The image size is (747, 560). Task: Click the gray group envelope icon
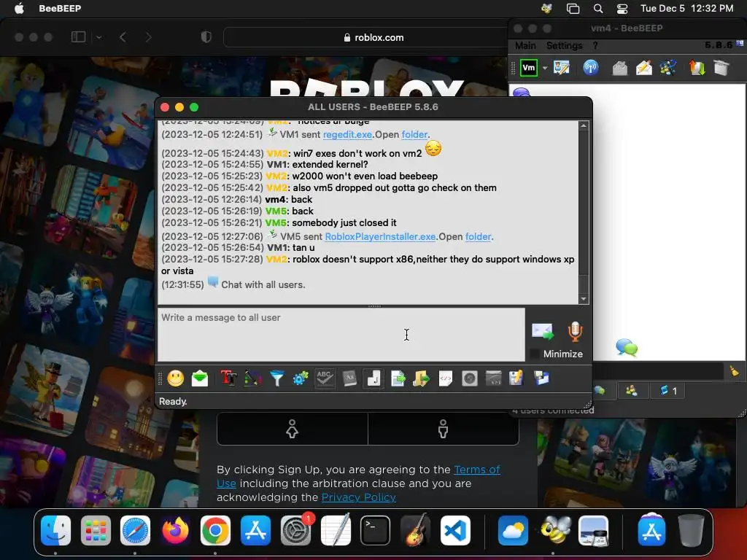[620, 68]
